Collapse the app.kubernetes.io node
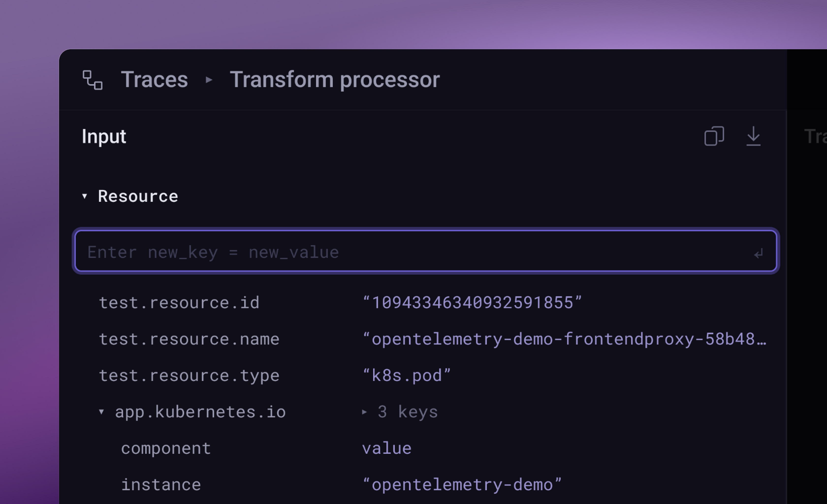 click(101, 412)
